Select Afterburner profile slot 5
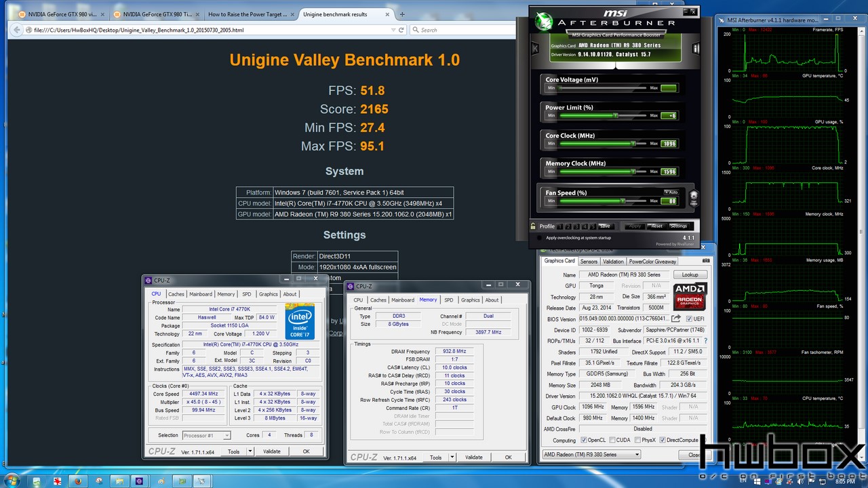The width and height of the screenshot is (868, 488). pos(593,226)
